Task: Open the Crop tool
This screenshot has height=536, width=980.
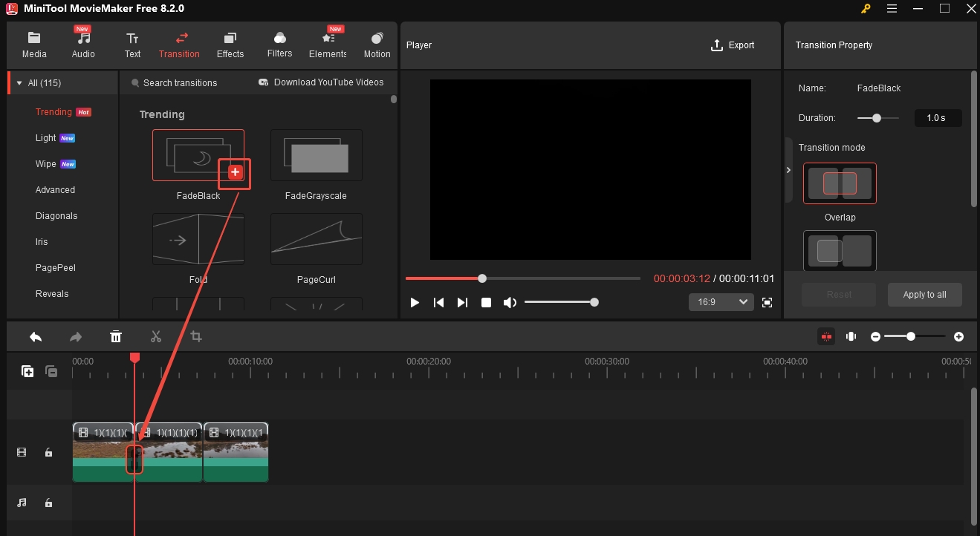Action: [x=196, y=336]
